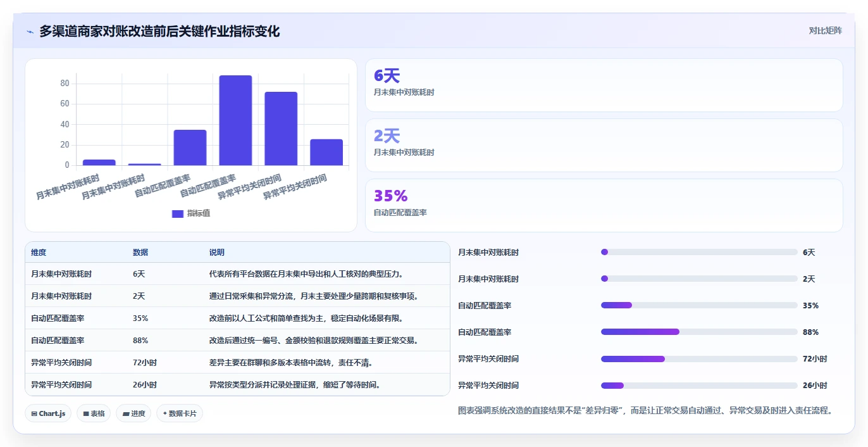Viewport: 868px width, 447px height.
Task: Open the 35% 自动匹配覆盖率 data card
Action: 604,205
